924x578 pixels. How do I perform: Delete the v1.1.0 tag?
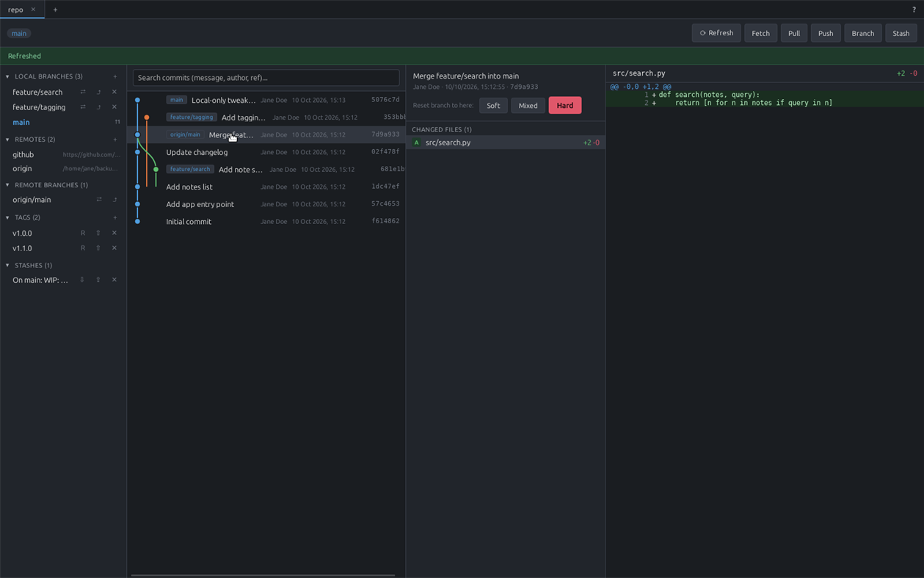point(114,248)
